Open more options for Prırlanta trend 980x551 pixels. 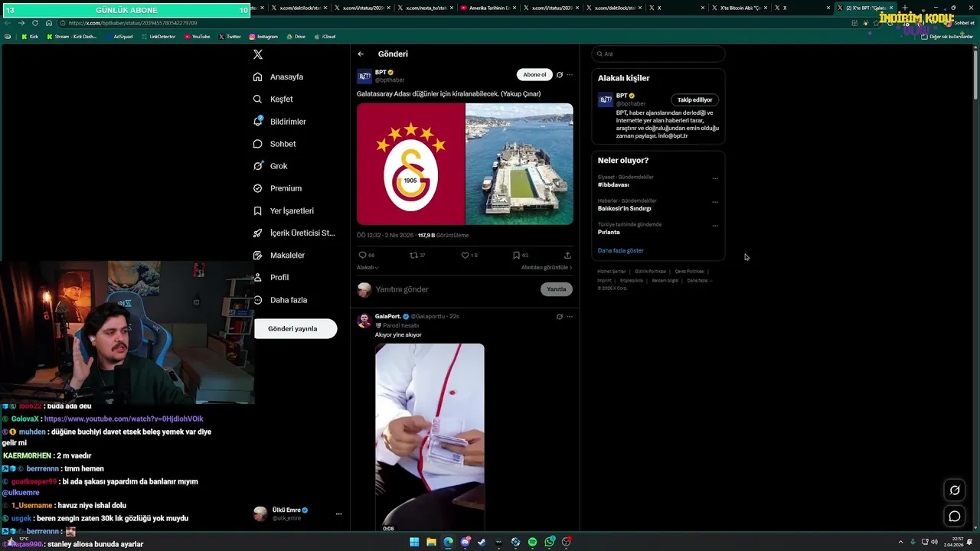(715, 226)
